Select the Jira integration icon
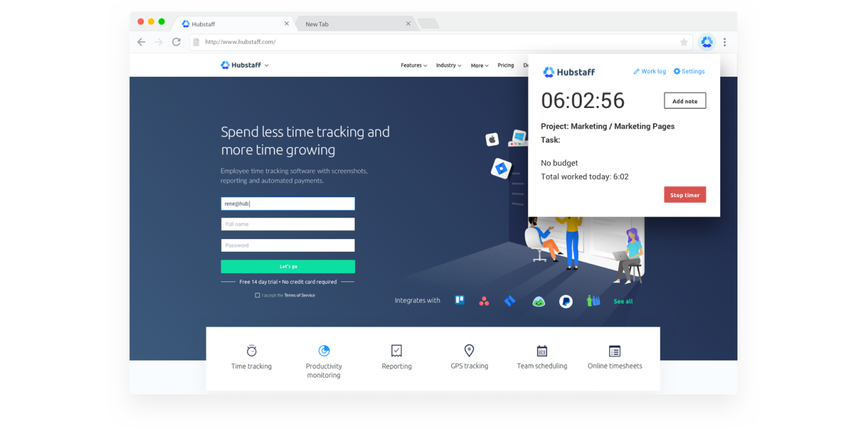Image resolution: width=868 pixels, height=429 pixels. coord(510,300)
